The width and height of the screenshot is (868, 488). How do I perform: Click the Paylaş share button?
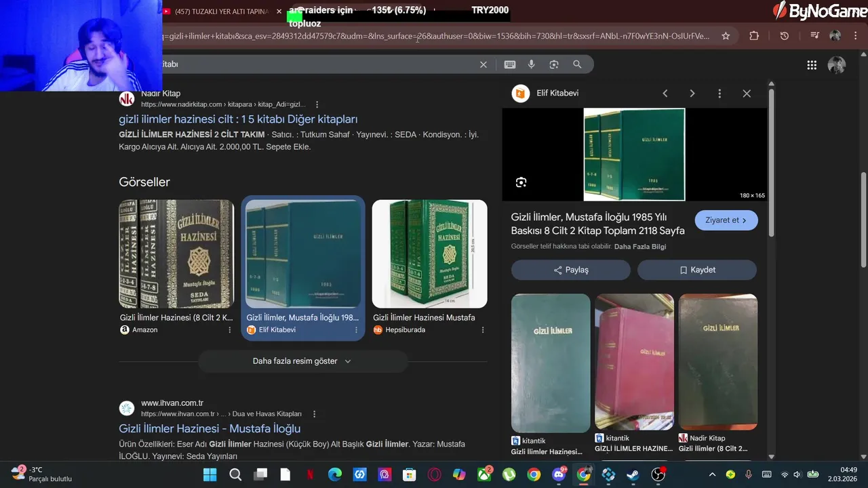pos(571,270)
